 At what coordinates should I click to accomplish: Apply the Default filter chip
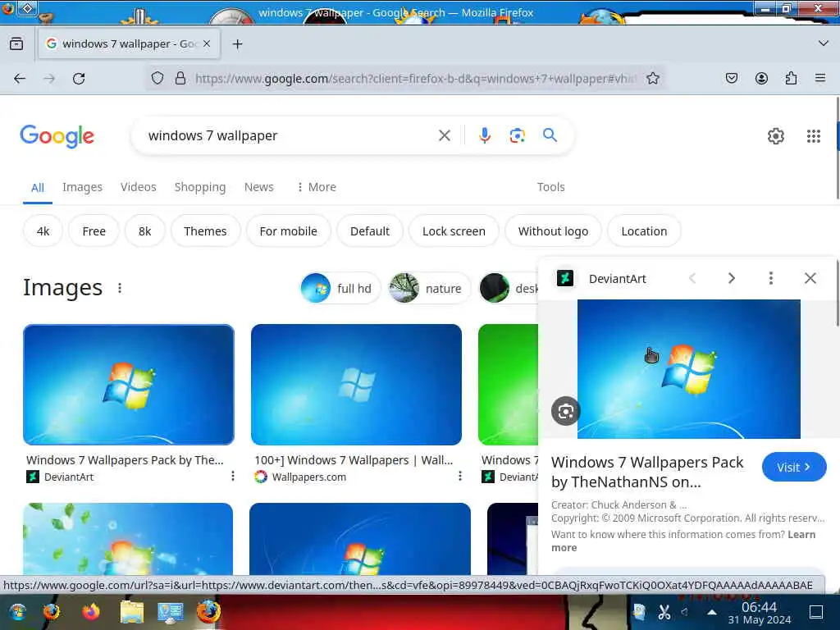point(370,231)
